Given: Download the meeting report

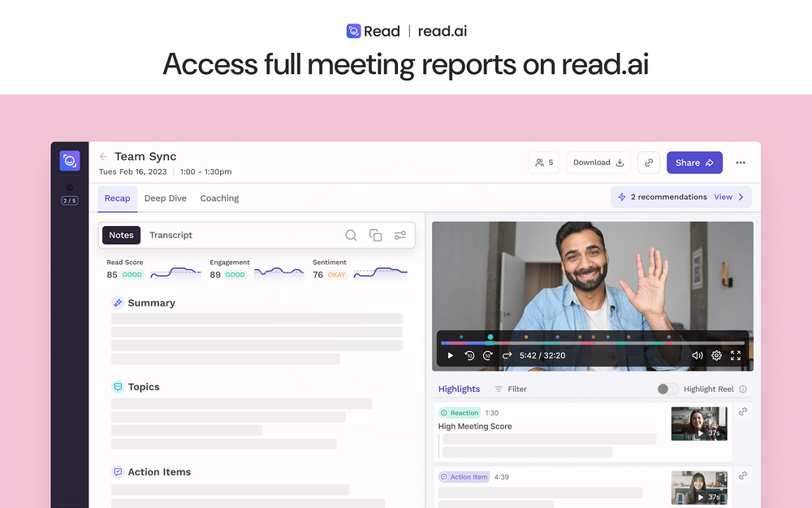Looking at the screenshot, I should (x=598, y=163).
